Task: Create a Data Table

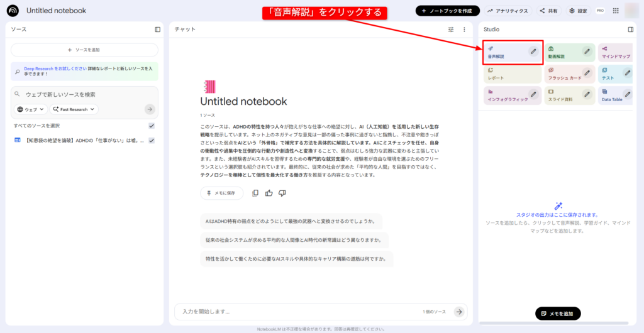Action: pyautogui.click(x=611, y=96)
